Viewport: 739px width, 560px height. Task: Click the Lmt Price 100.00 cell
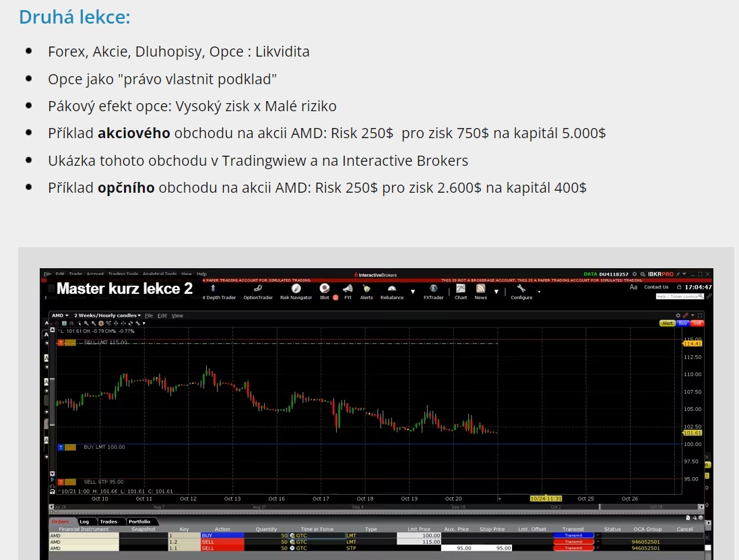pos(418,536)
